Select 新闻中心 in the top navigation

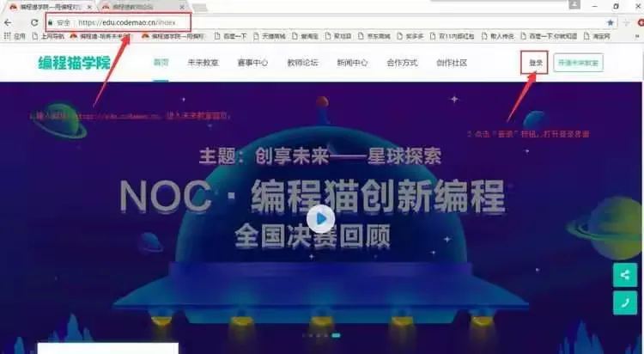click(352, 63)
